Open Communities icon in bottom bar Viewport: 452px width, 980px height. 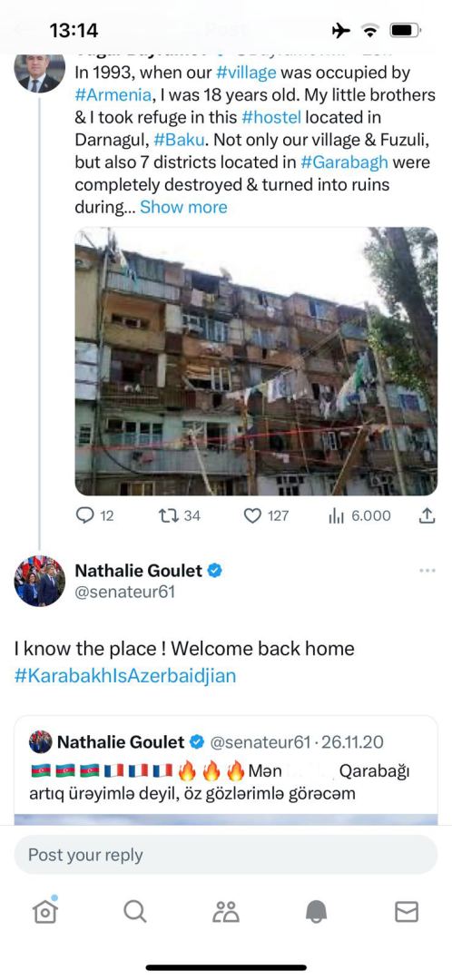[226, 912]
